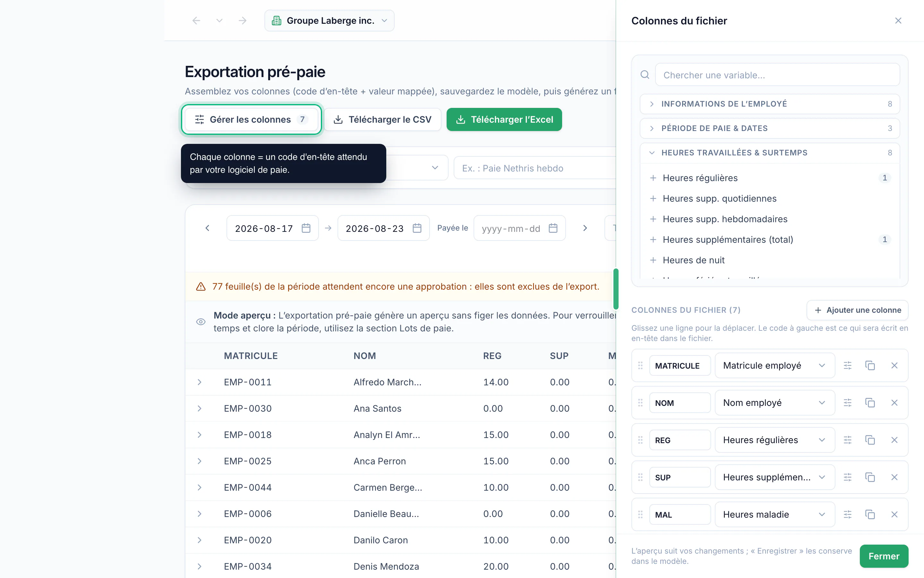
Task: Duplicate the SUP column
Action: point(870,477)
